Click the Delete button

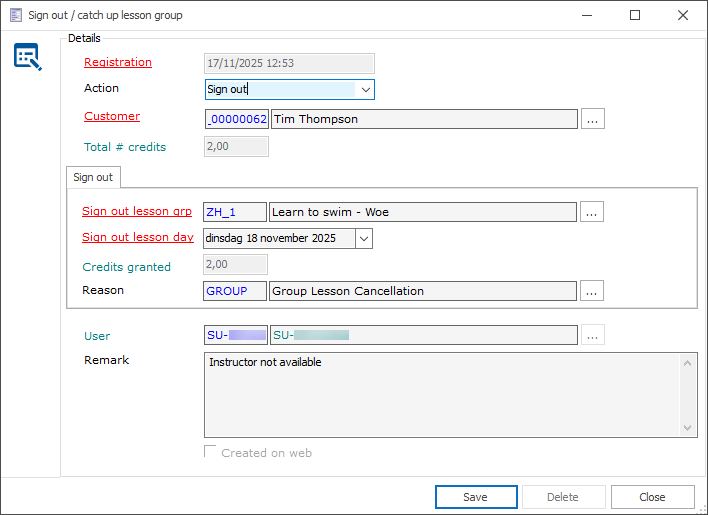point(563,497)
